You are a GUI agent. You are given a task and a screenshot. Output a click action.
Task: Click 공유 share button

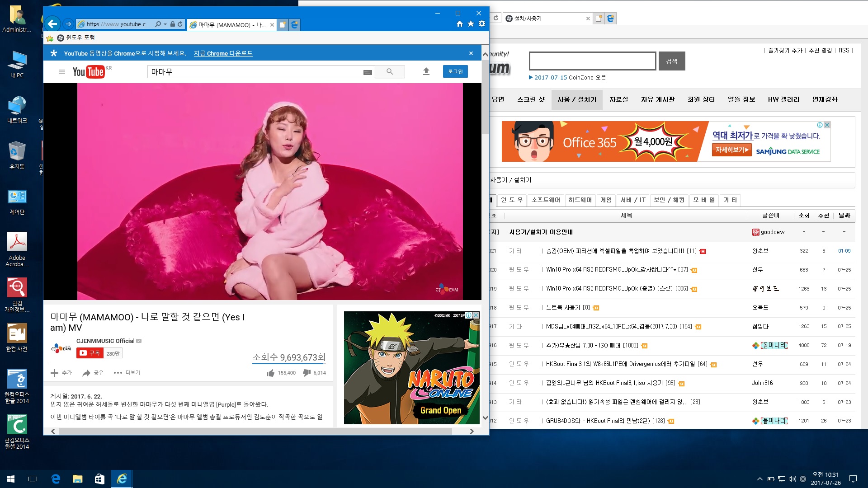coord(93,373)
